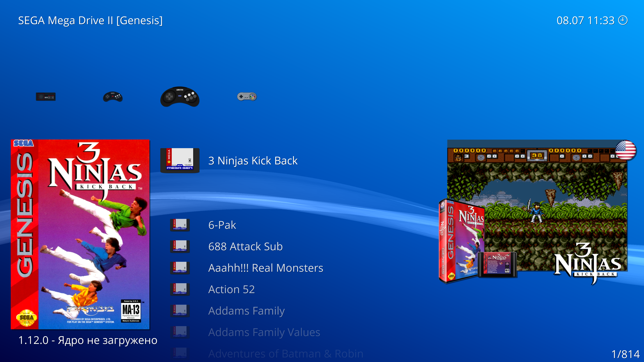The width and height of the screenshot is (644, 362).
Task: Click the cartridge icon for 3 Ninjas Kick Back
Action: point(180,160)
